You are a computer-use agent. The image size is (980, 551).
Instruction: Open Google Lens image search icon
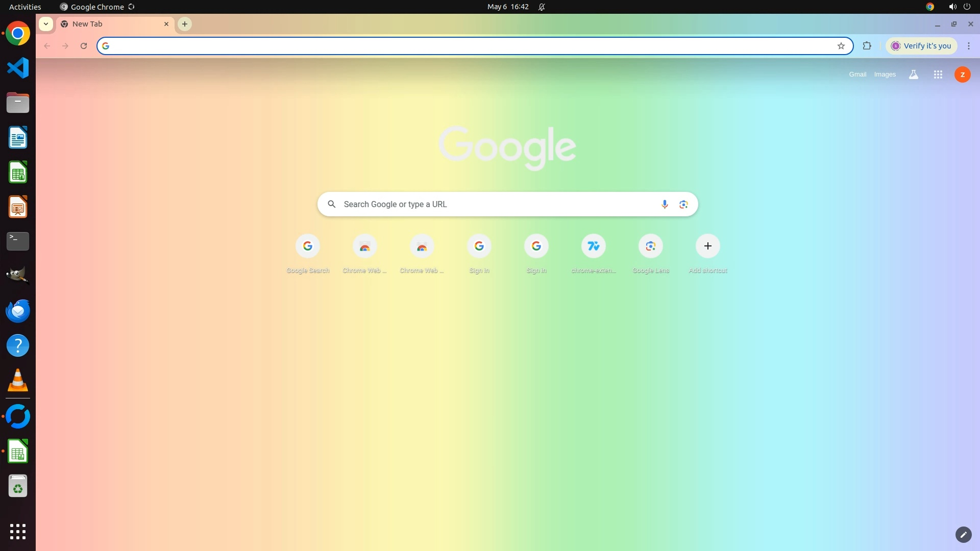683,205
